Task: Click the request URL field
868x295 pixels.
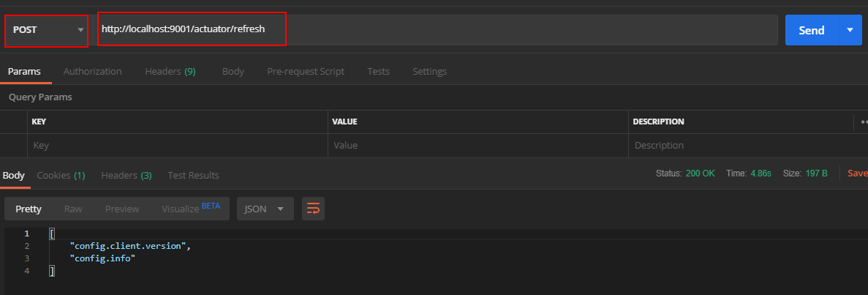Action: coord(439,30)
